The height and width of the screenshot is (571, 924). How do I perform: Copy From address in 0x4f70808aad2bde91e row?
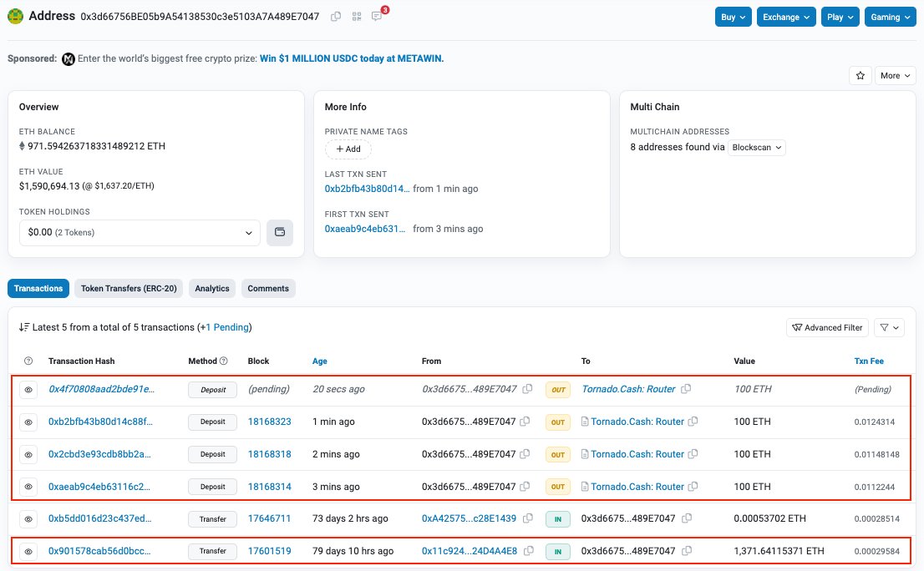527,389
